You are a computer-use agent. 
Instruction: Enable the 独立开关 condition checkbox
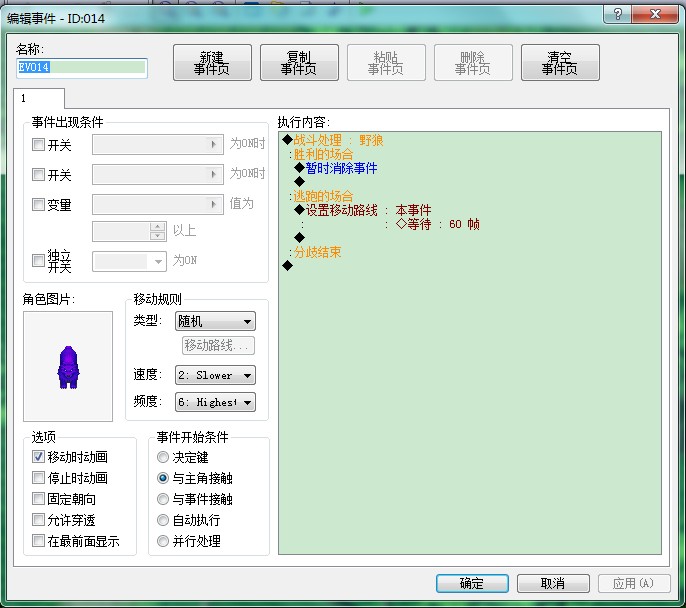coord(38,261)
